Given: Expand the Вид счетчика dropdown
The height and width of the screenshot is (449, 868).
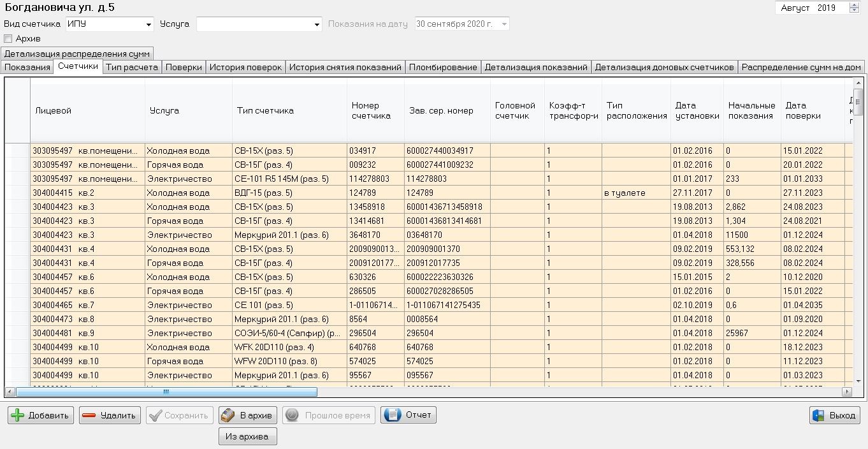Looking at the screenshot, I should click(x=149, y=24).
